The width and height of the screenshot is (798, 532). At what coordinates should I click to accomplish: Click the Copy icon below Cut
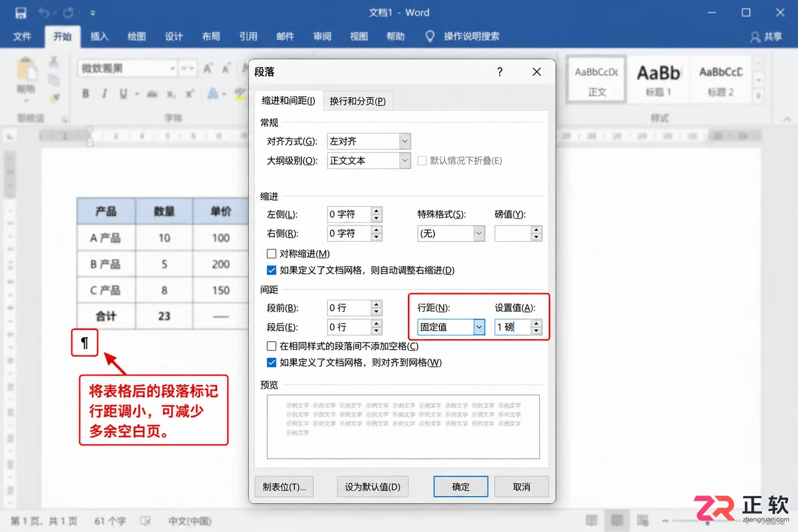click(x=54, y=80)
